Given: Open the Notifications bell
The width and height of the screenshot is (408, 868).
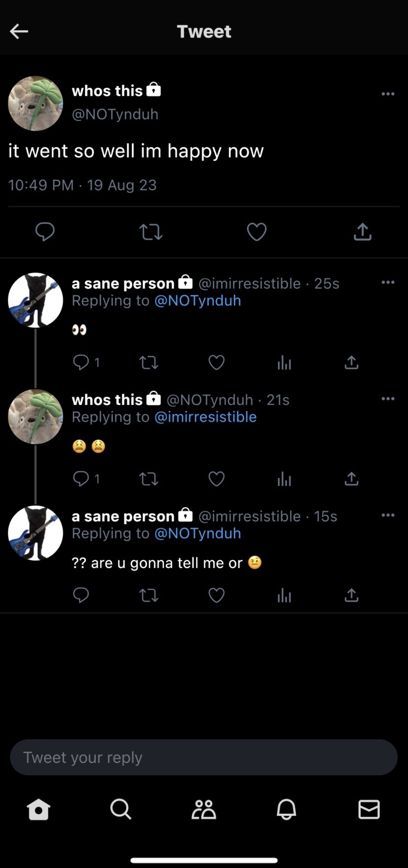Looking at the screenshot, I should coord(286,809).
